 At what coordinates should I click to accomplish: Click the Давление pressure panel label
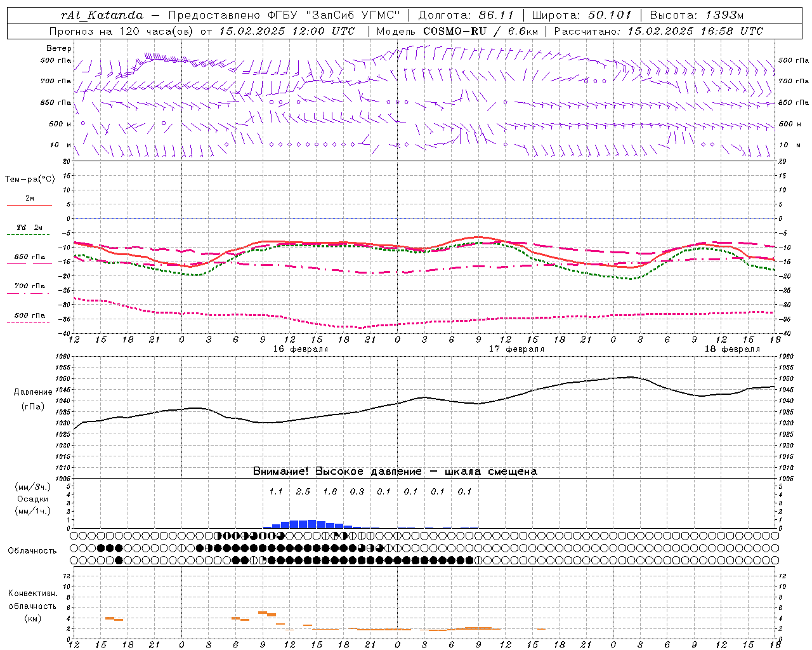point(33,392)
